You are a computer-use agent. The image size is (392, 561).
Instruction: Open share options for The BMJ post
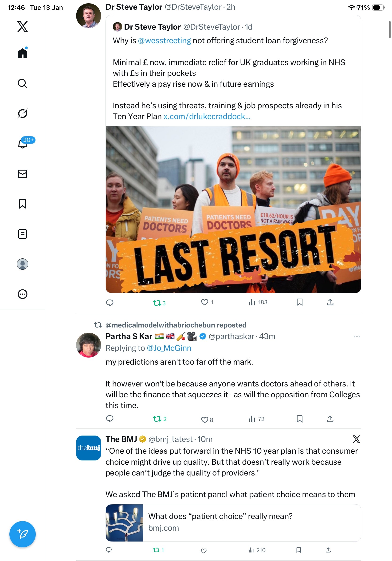click(328, 550)
